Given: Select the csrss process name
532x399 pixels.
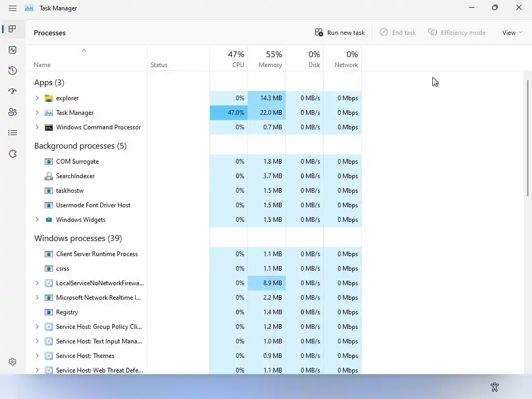Looking at the screenshot, I should click(62, 269).
